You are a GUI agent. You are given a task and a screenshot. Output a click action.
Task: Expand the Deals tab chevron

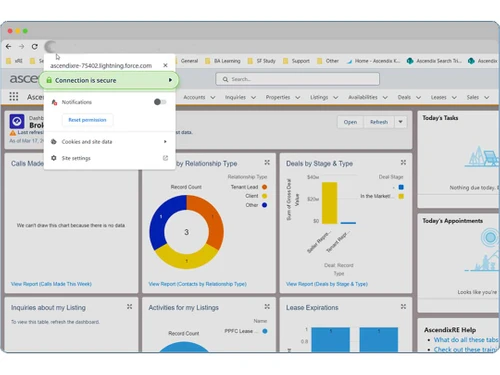point(418,97)
